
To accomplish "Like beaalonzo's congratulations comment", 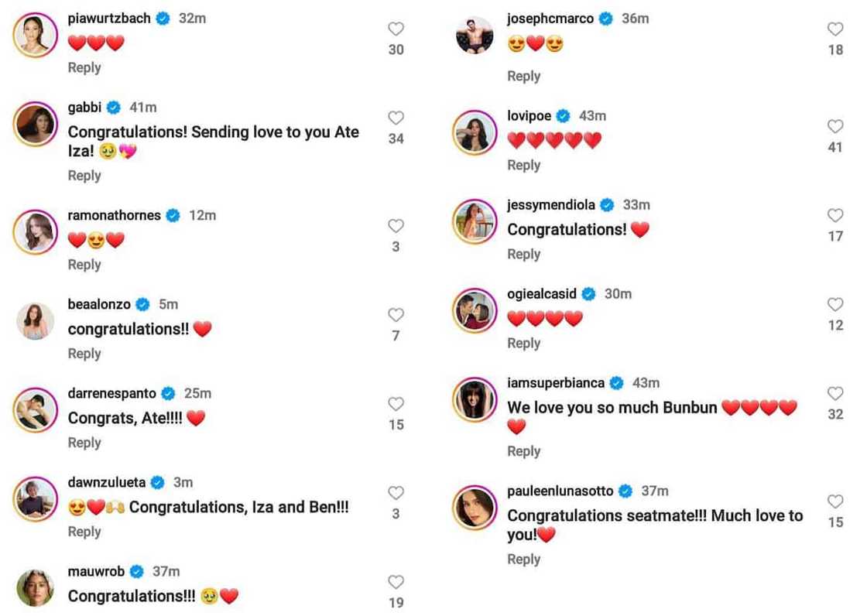I will 396,315.
